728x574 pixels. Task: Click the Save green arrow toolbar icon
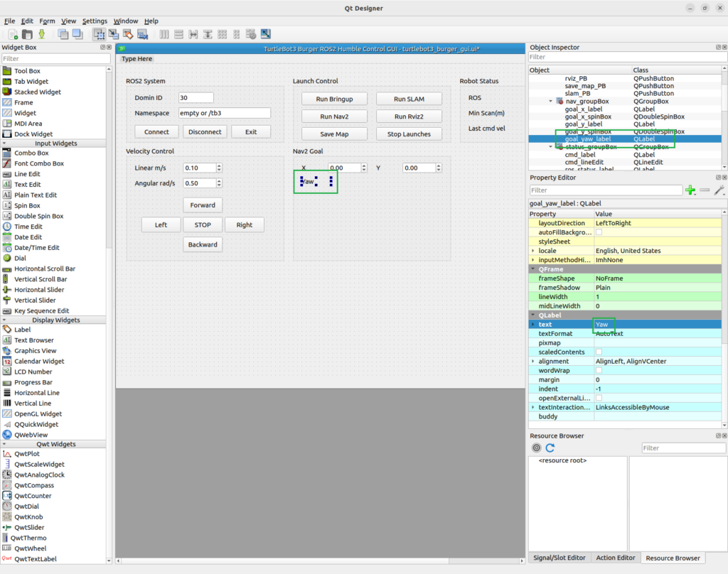click(x=42, y=34)
